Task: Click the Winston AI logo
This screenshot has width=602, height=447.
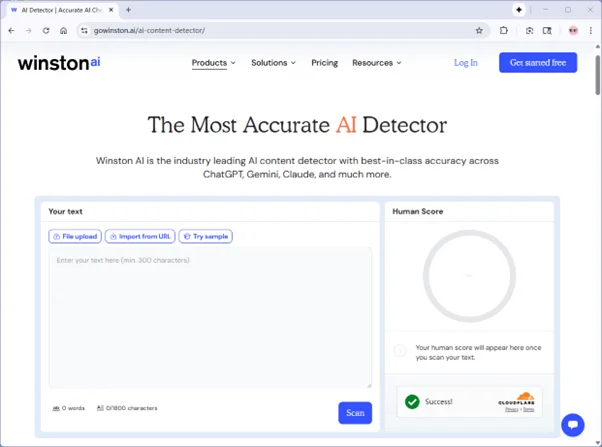Action: [59, 62]
